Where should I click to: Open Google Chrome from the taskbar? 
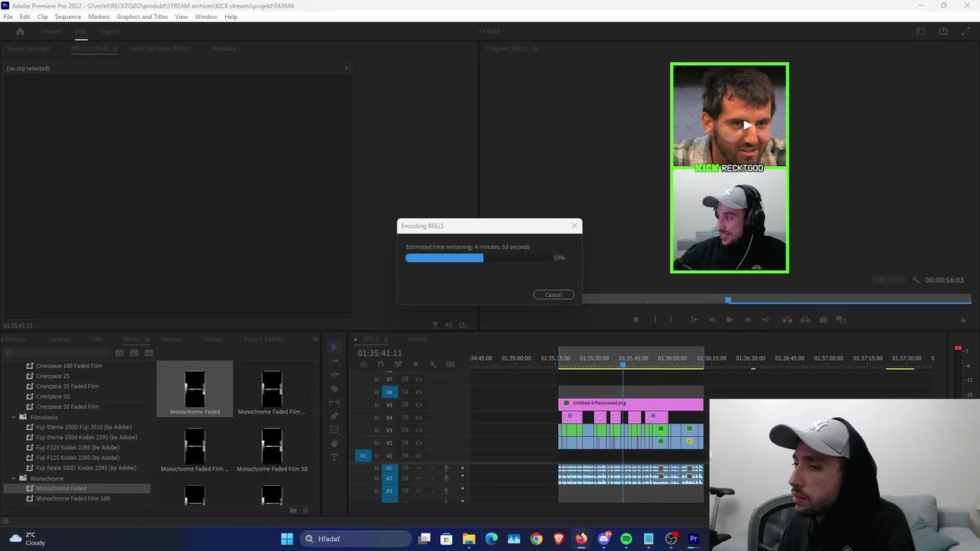point(536,539)
